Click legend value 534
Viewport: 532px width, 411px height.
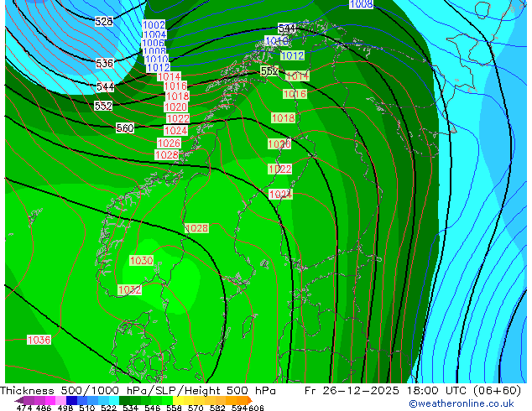(x=130, y=408)
